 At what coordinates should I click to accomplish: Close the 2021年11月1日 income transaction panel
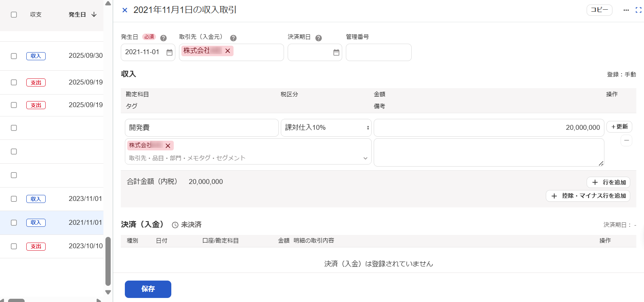[125, 10]
